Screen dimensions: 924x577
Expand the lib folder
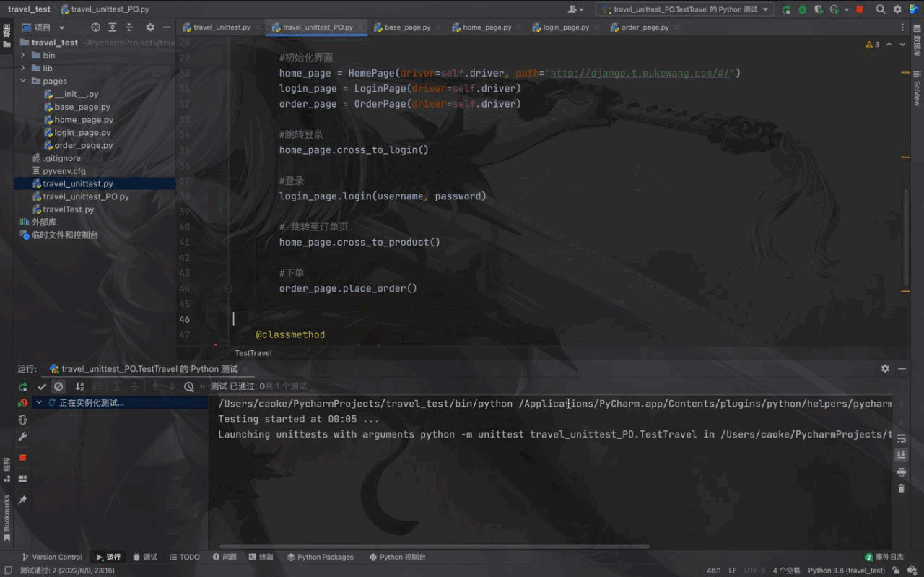click(23, 68)
